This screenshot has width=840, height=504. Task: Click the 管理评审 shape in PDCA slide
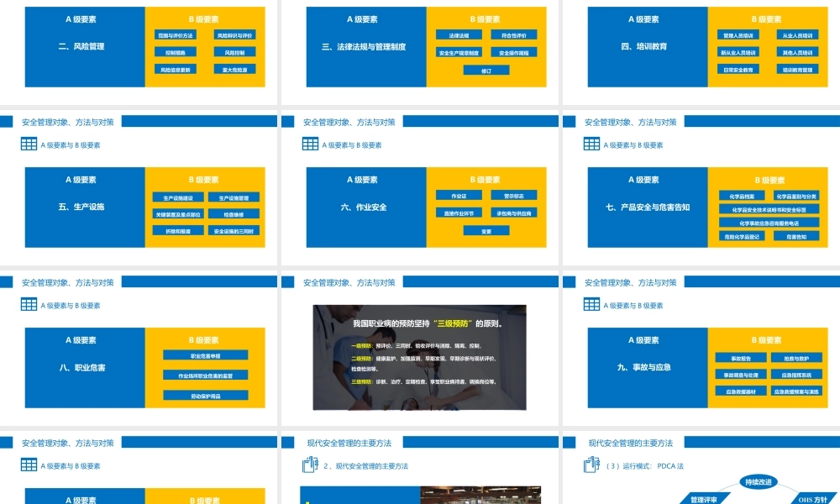tap(705, 499)
